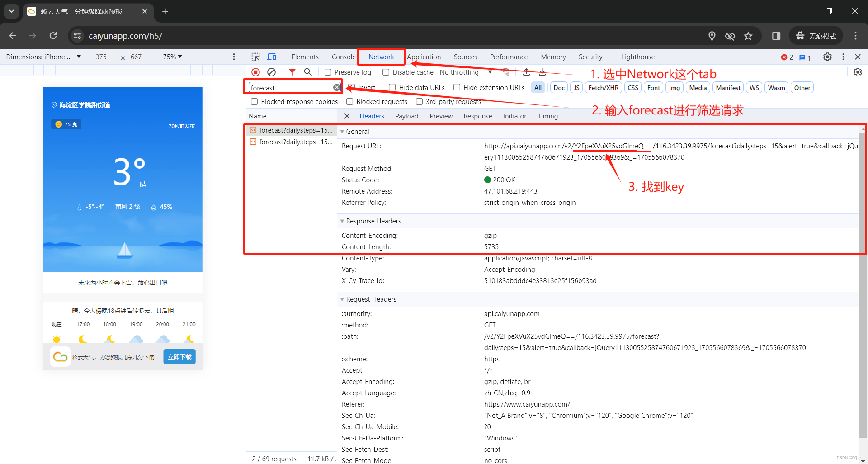Open the Timing detail tab
Image resolution: width=868 pixels, height=464 pixels.
548,116
